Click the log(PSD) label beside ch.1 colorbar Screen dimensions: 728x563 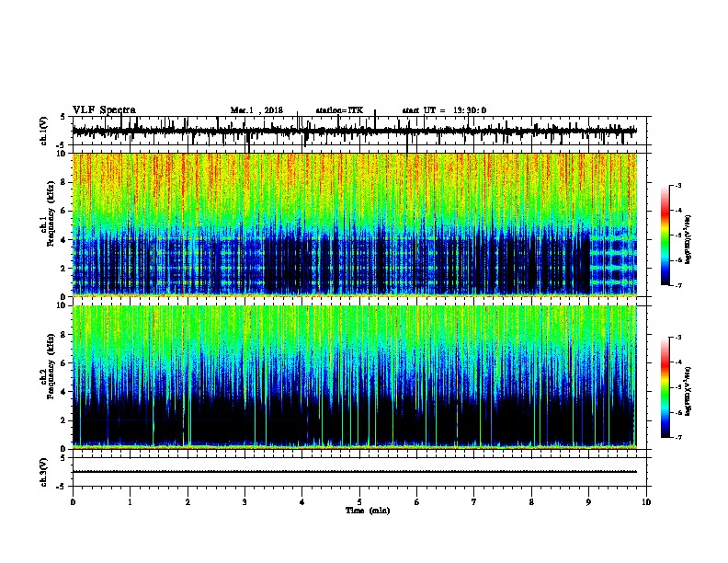pos(688,240)
